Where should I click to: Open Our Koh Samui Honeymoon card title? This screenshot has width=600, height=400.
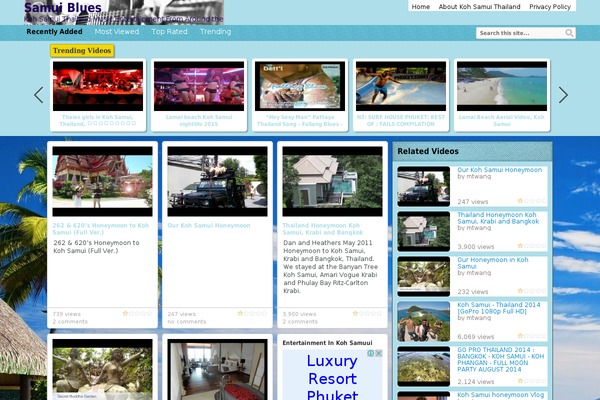209,225
